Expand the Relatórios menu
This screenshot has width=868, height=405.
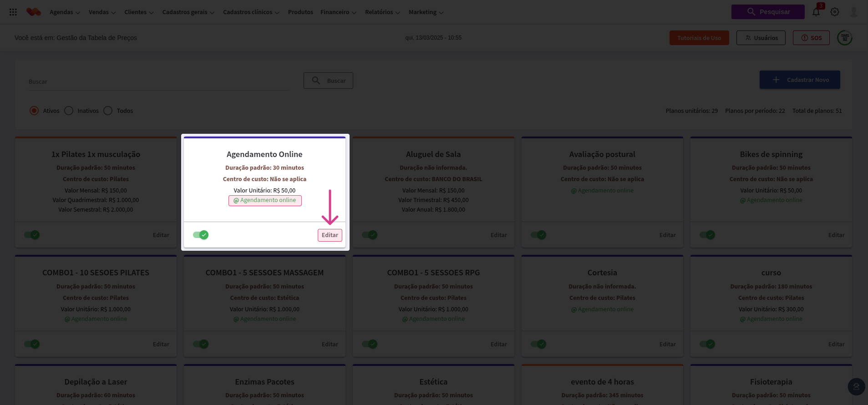382,12
